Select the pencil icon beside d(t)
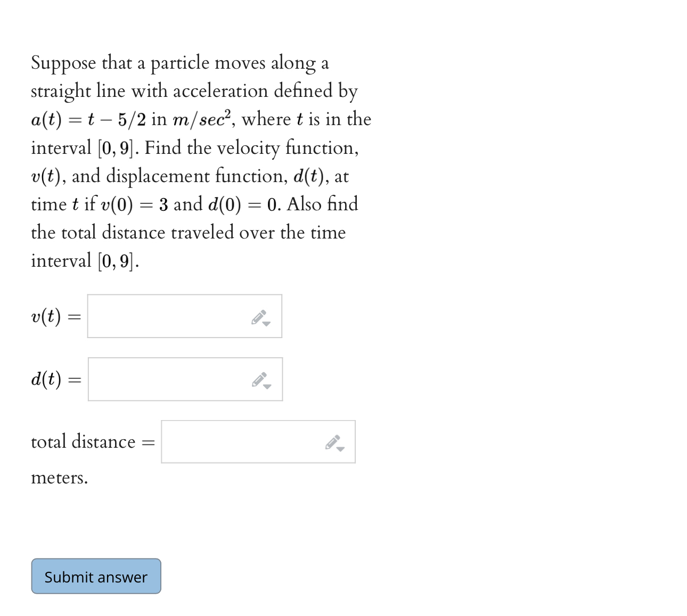 tap(259, 379)
